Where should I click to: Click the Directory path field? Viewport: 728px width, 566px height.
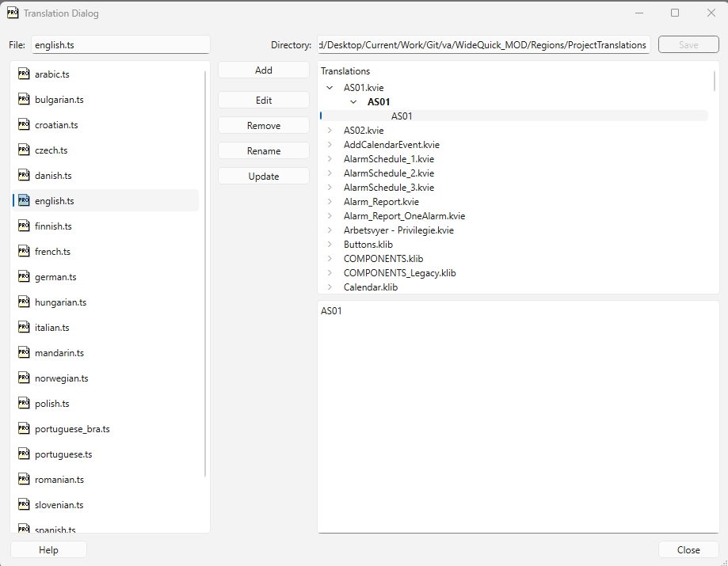tap(484, 45)
